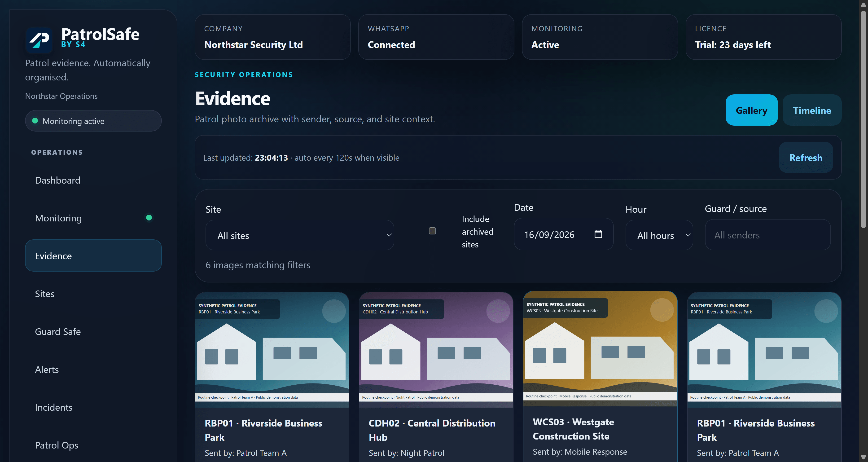Viewport: 868px width, 462px height.
Task: Click the scrollbar down arrow
Action: coord(863,457)
